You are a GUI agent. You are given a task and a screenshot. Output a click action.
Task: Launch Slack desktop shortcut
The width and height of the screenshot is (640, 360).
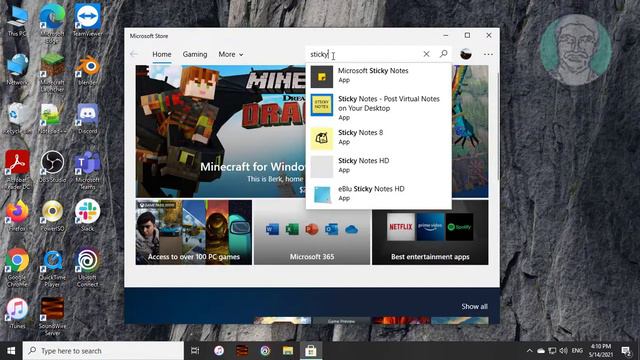click(x=87, y=216)
